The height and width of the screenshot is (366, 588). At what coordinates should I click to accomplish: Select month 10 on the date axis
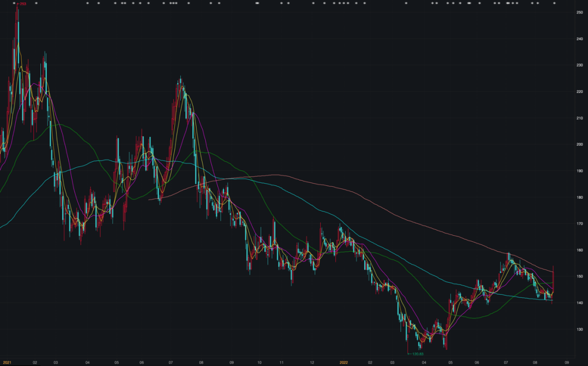coord(259,362)
